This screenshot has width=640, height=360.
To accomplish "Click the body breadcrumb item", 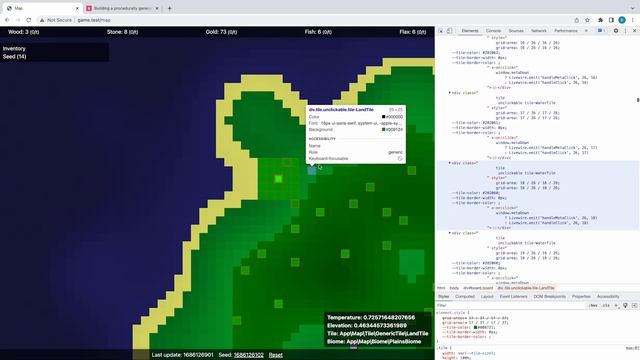I will 454,288.
